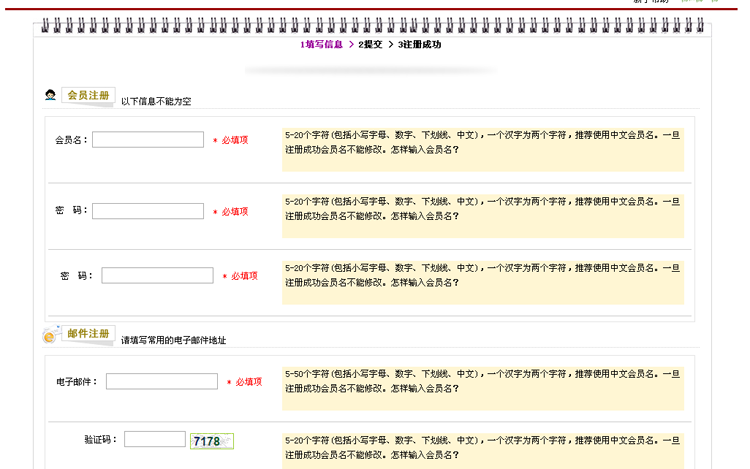Click the 会员注册 section tab
The height and width of the screenshot is (469, 750).
(x=88, y=95)
